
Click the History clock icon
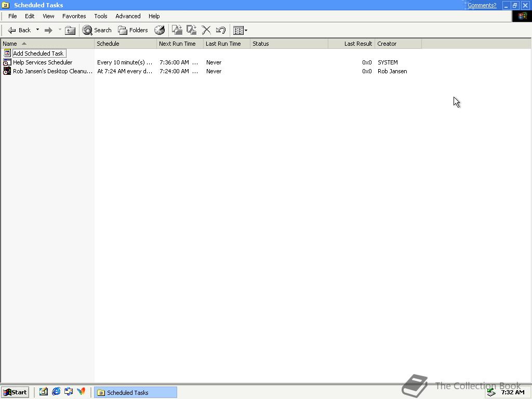(x=159, y=30)
